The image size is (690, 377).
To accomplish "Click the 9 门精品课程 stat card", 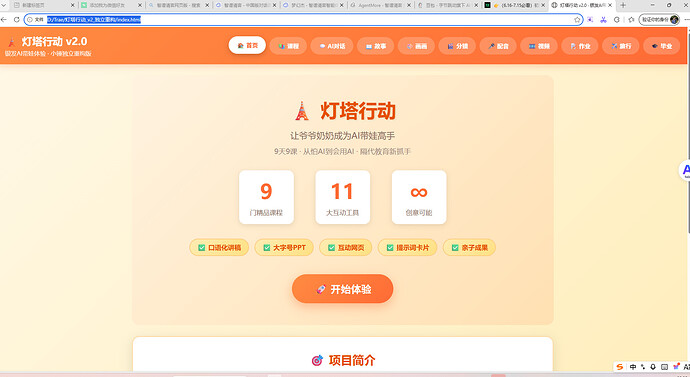I will 266,197.
